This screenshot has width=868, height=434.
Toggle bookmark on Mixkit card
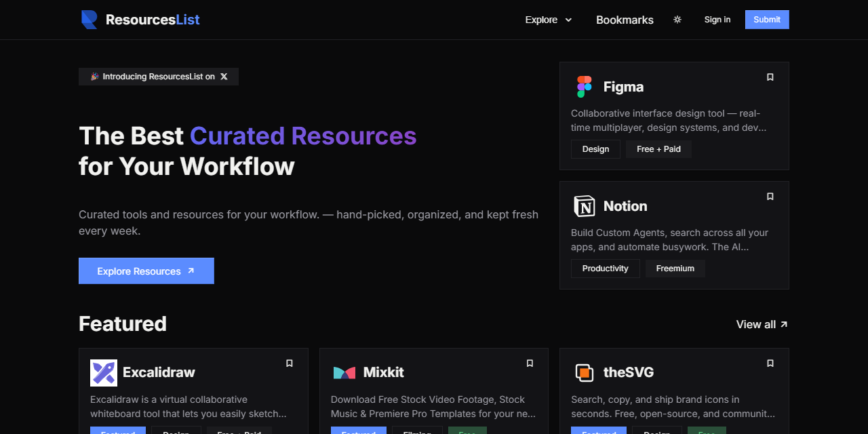tap(530, 363)
